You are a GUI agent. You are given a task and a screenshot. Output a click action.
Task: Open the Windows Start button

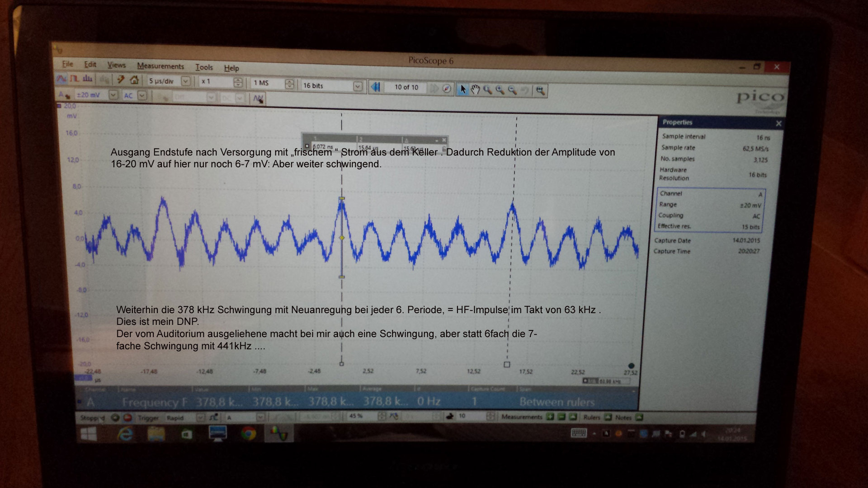[89, 435]
